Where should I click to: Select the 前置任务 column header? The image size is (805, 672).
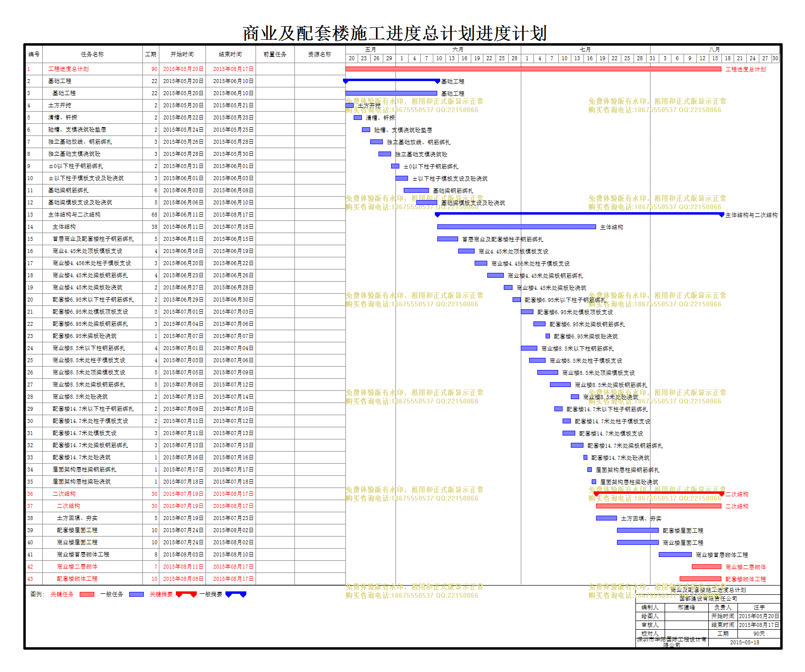[x=275, y=54]
